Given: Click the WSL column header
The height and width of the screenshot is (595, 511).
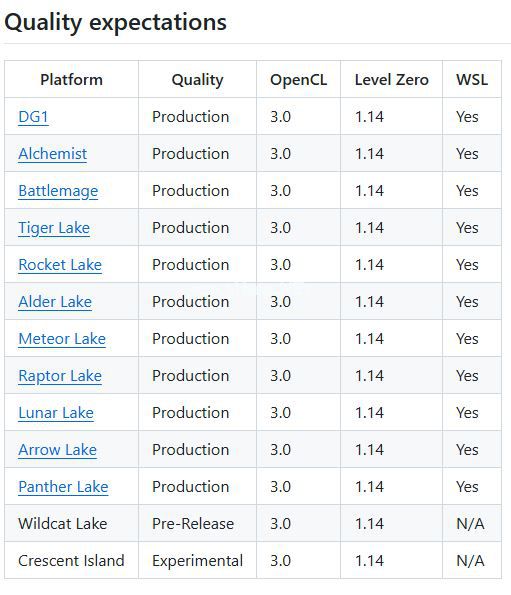Looking at the screenshot, I should point(472,80).
